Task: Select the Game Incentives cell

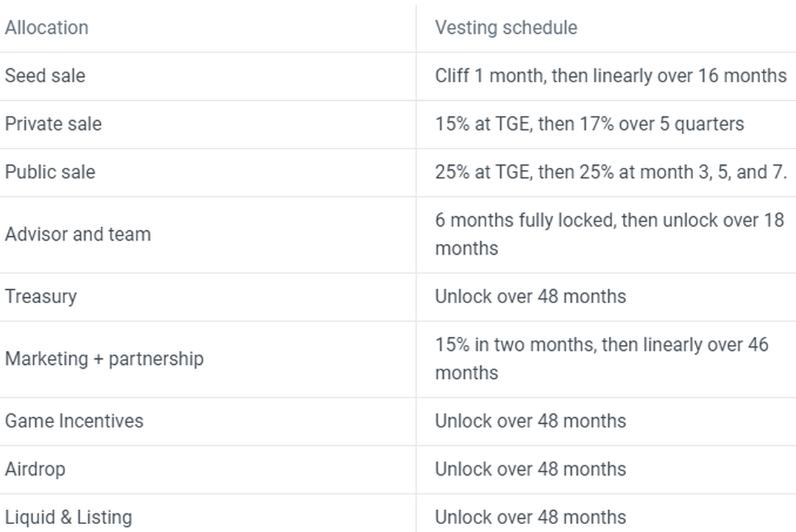Action: [74, 421]
